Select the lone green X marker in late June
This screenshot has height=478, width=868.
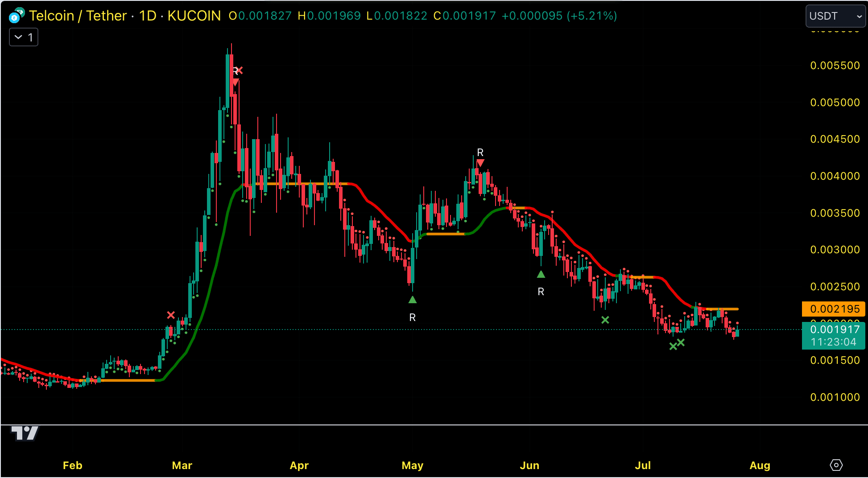(605, 320)
